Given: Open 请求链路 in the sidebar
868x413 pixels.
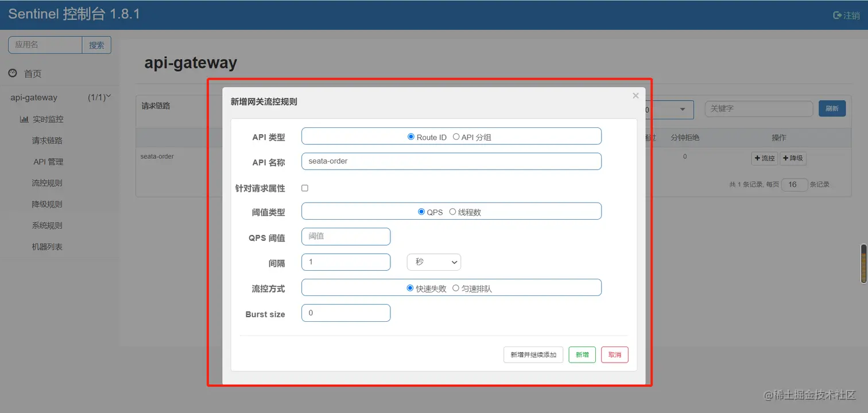Looking at the screenshot, I should pyautogui.click(x=47, y=141).
